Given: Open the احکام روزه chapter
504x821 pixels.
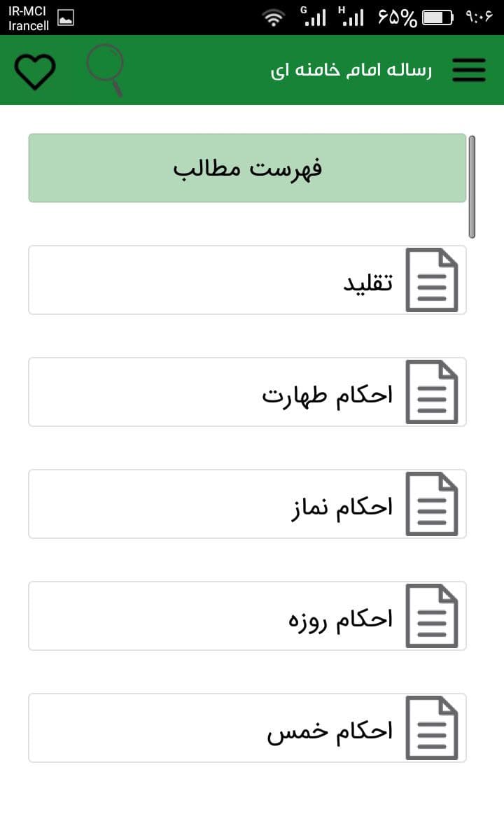Looking at the screenshot, I should 245,616.
